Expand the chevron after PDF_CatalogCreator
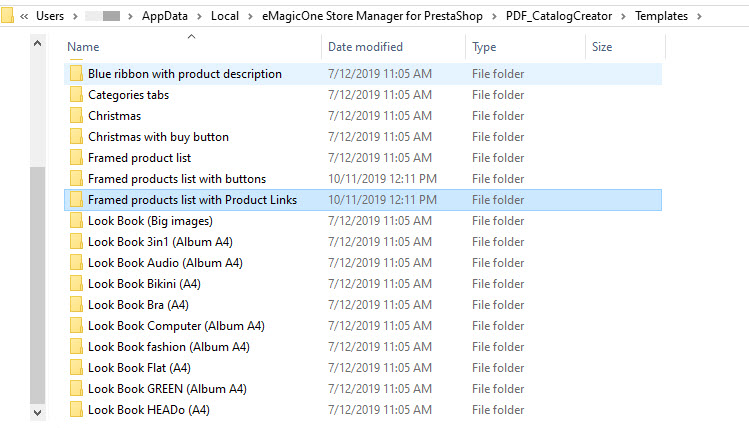Viewport: 749px width, 428px height. 623,16
